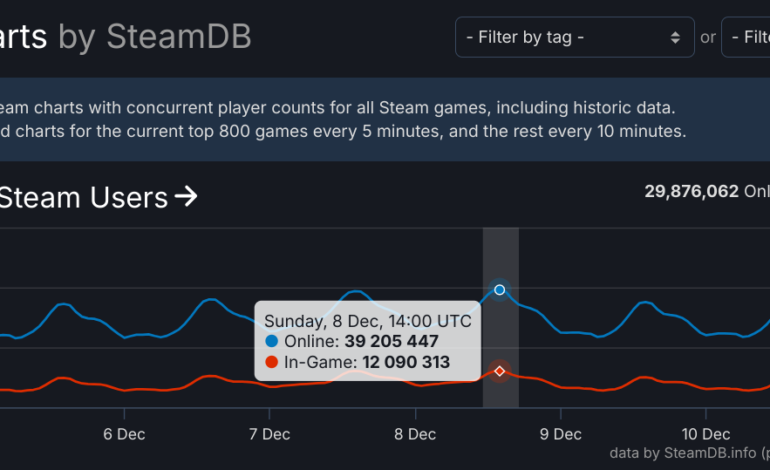Open the Steam Users chart link

click(83, 197)
